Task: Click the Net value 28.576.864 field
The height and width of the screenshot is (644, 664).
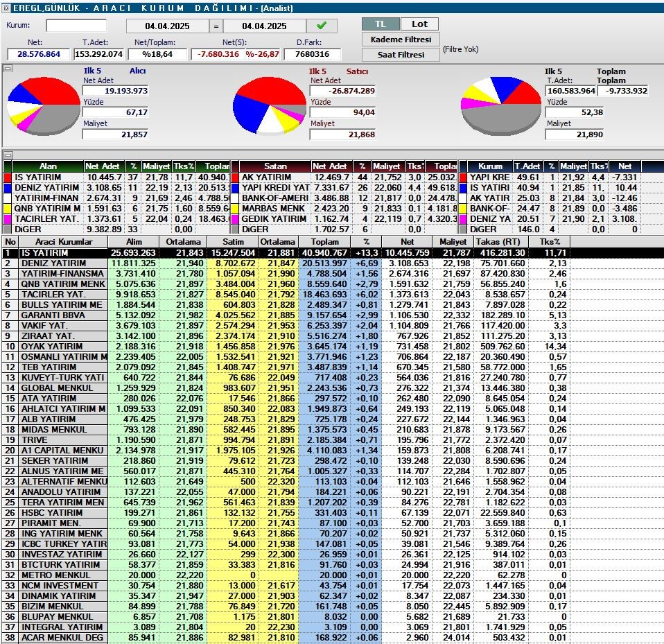Action: 39,54
